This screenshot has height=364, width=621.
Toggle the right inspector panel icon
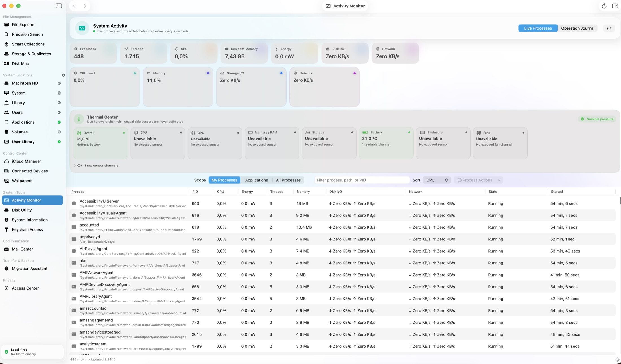(615, 6)
